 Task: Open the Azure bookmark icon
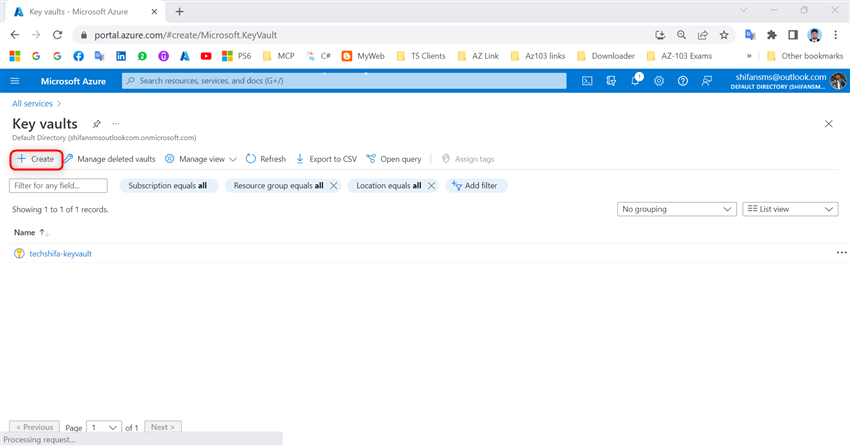coord(185,56)
